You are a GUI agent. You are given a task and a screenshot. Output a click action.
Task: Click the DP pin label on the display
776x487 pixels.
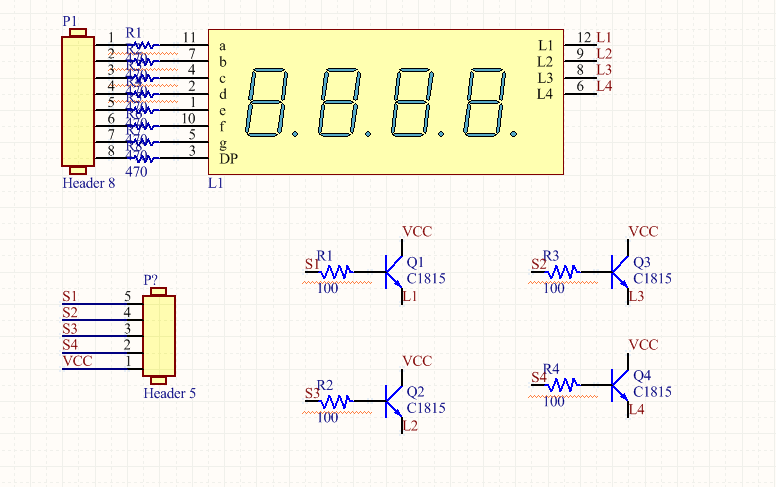(229, 159)
